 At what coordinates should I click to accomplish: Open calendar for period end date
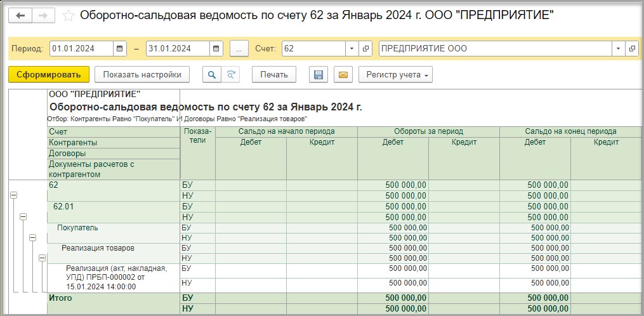click(216, 49)
